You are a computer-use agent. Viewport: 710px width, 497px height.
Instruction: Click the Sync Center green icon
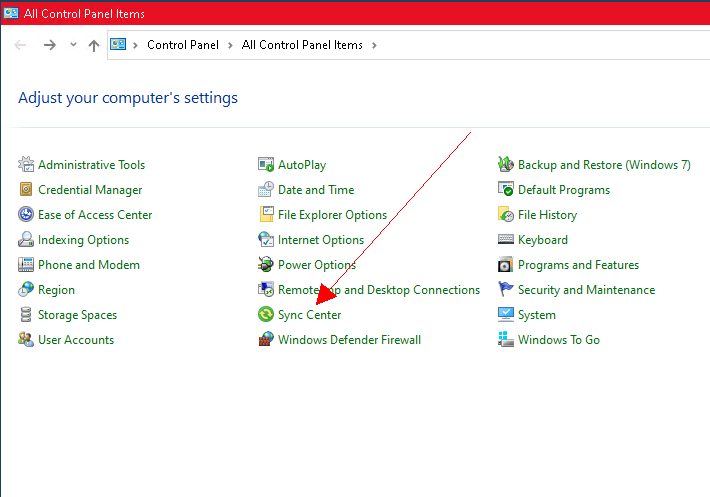click(x=266, y=315)
